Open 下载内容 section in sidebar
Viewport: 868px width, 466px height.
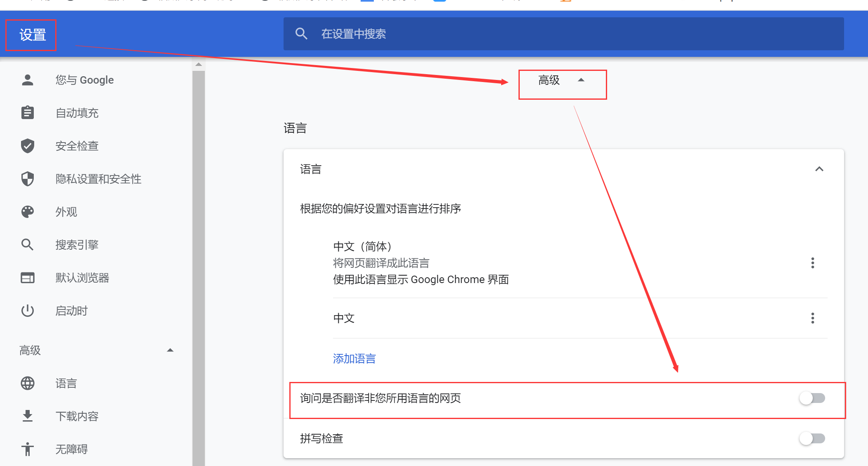pyautogui.click(x=77, y=416)
